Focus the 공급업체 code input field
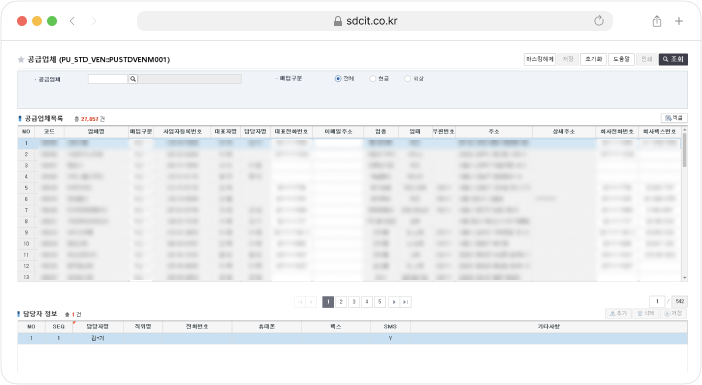Viewport: 702px width, 385px height. (108, 79)
